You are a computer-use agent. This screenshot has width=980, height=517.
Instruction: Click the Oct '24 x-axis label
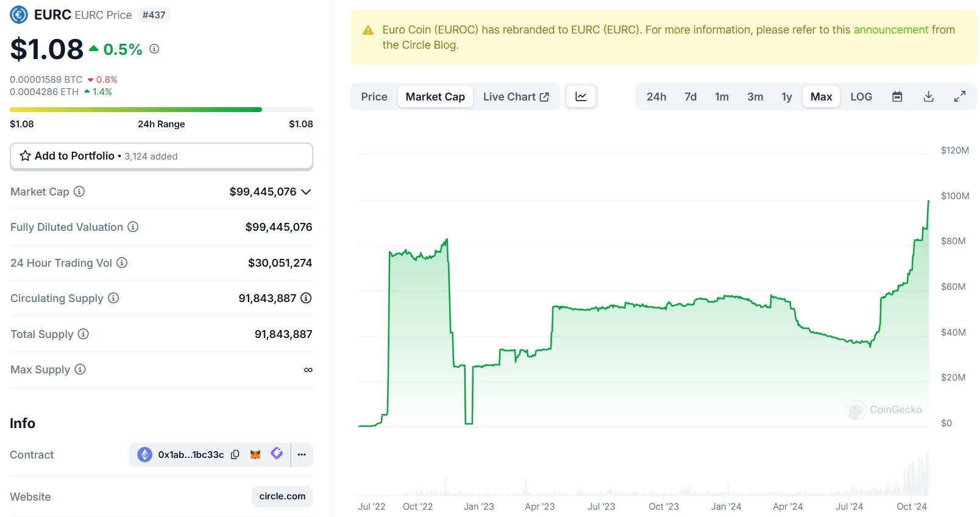(x=912, y=507)
